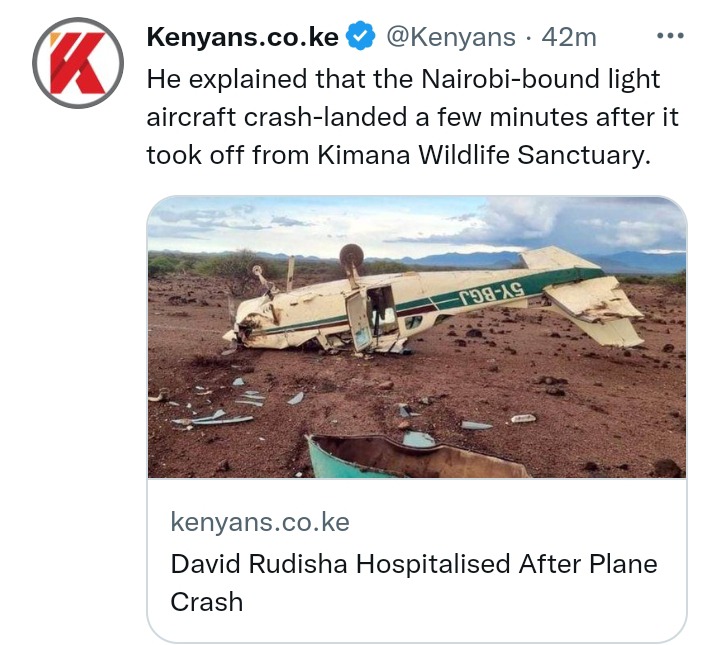Screen dimensions: 719x645
Task: Click the plane's upturned landing wheel
Action: [x=352, y=254]
